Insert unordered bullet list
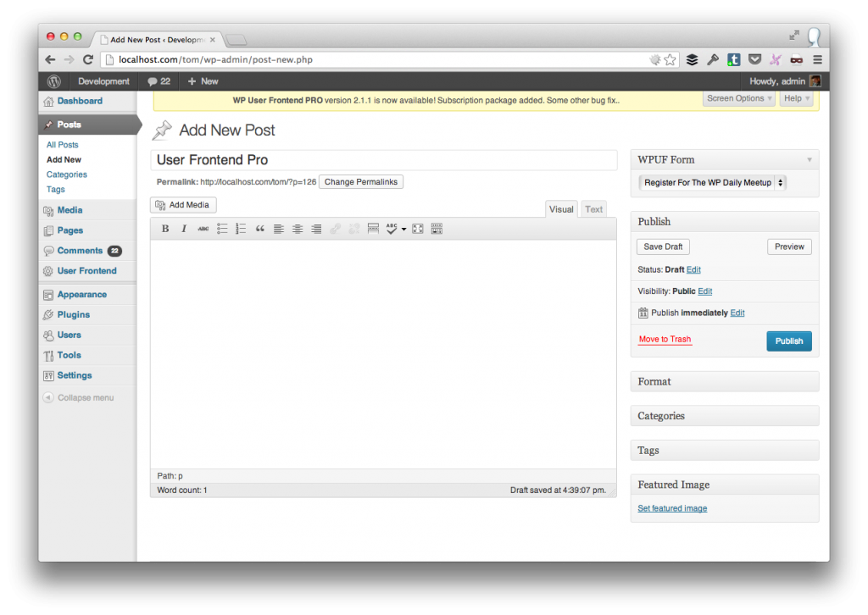The image size is (868, 615). tap(222, 229)
